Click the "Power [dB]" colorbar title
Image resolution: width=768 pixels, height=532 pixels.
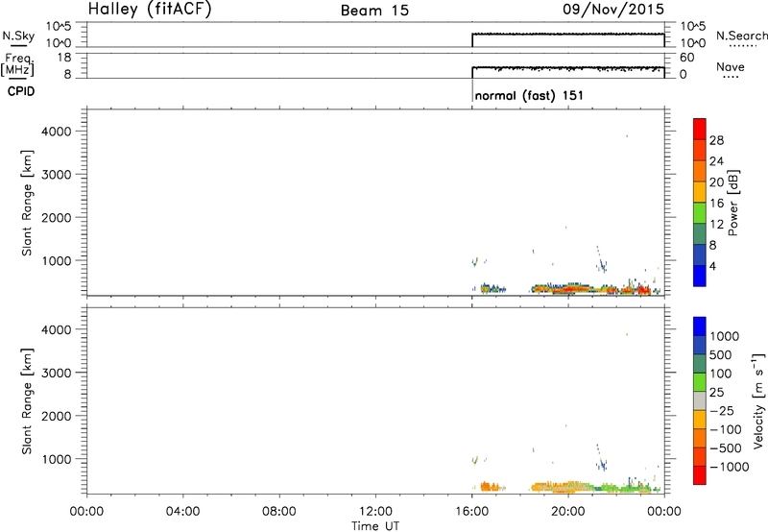[732, 203]
